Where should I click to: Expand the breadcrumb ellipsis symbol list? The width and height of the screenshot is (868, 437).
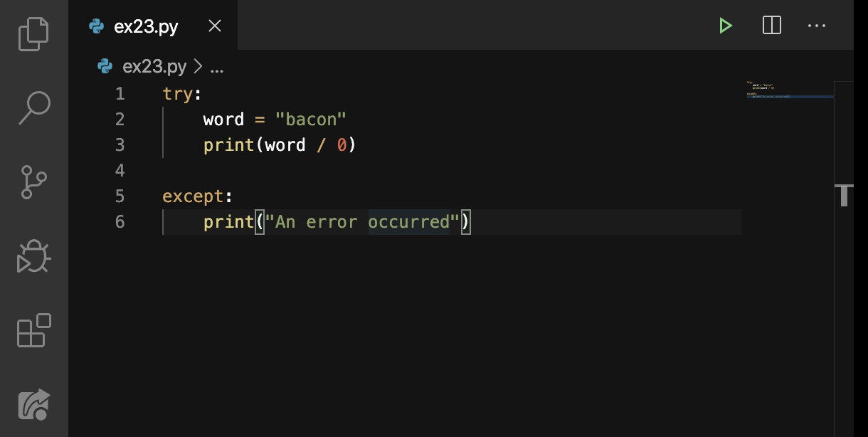217,68
